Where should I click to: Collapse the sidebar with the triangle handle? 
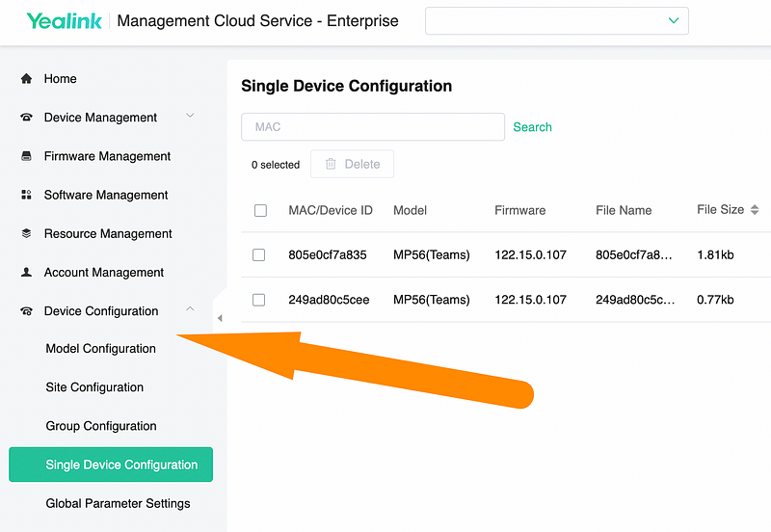[220, 318]
